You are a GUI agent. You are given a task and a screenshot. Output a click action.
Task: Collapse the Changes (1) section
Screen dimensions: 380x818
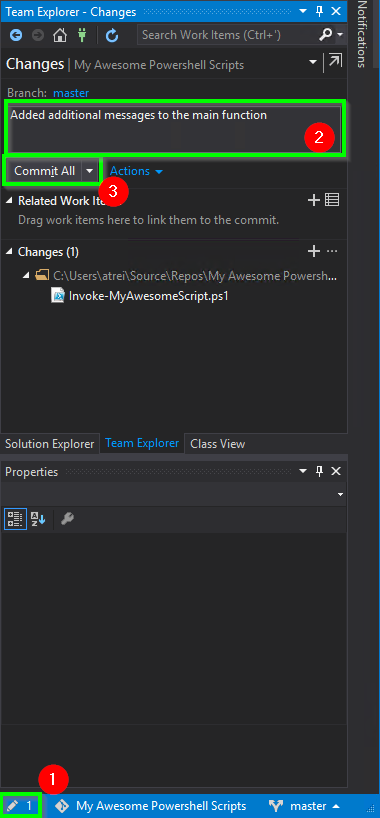point(10,252)
